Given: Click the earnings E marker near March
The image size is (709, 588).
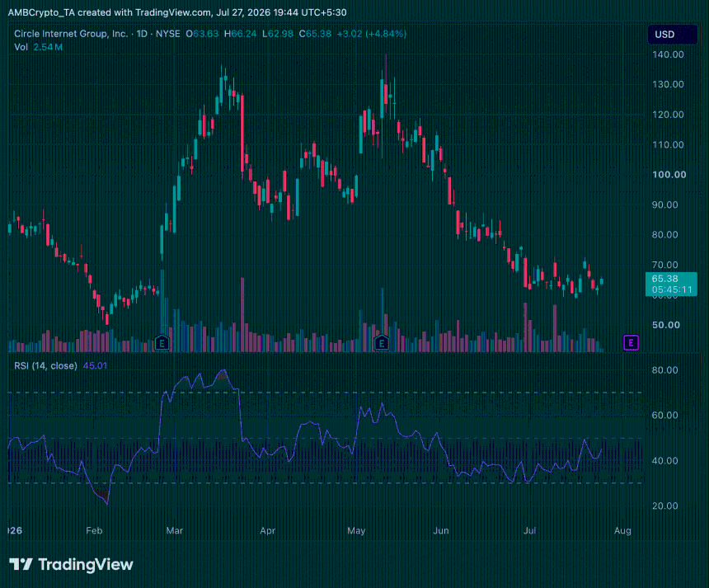Looking at the screenshot, I should [162, 343].
